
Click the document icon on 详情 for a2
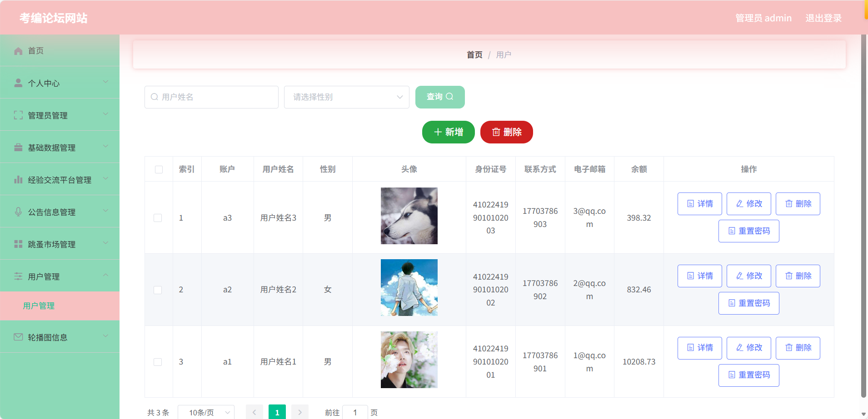point(691,276)
